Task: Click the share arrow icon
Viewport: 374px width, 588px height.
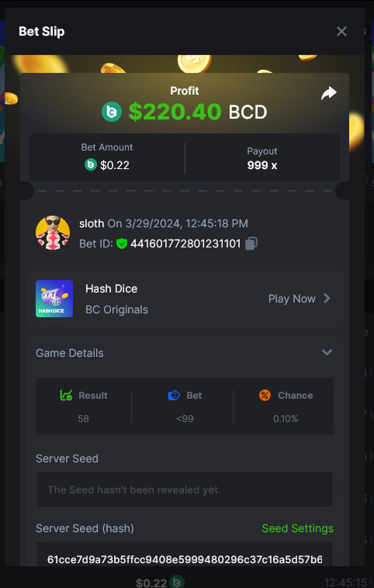Action: point(329,93)
